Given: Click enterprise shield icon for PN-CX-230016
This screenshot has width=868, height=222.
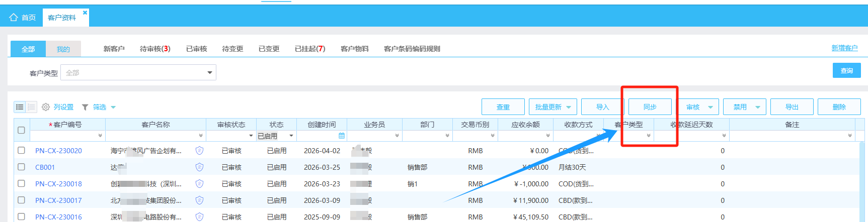Looking at the screenshot, I should 199,216.
